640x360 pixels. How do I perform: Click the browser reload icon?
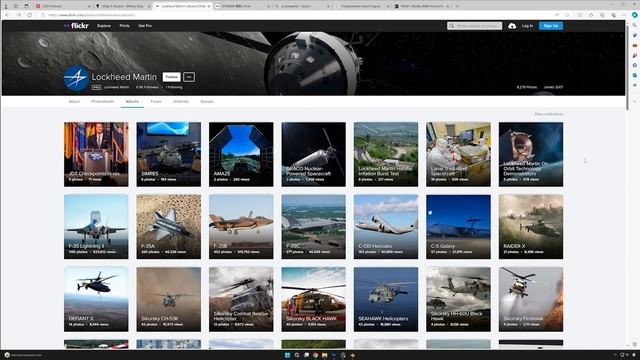[29, 15]
